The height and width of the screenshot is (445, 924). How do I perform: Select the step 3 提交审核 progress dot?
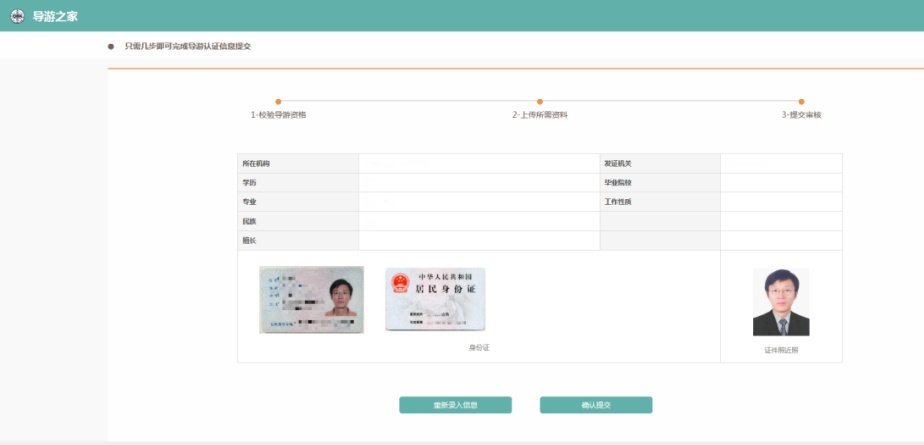click(x=801, y=101)
